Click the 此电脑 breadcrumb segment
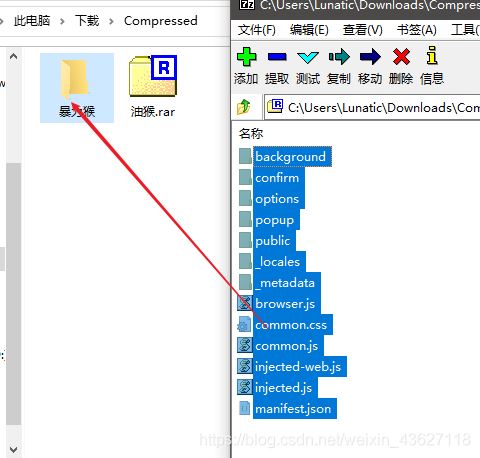This screenshot has height=458, width=480. [32, 21]
